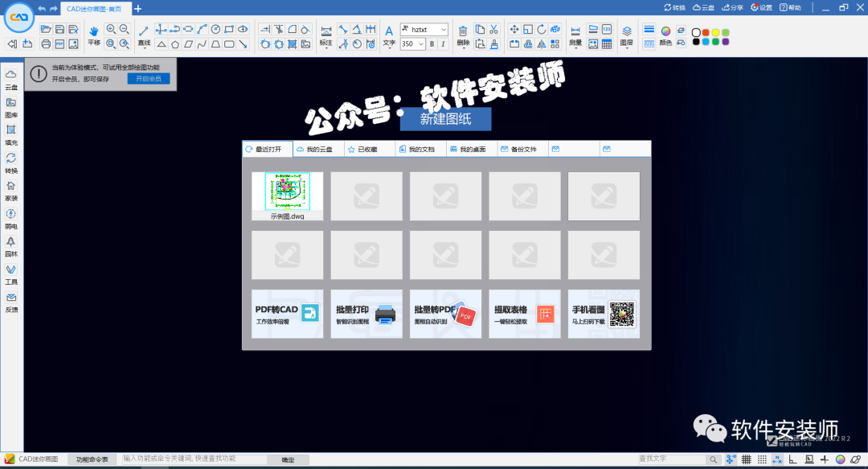868x469 pixels.
Task: Open the PDF转CAD converter card
Action: (287, 314)
